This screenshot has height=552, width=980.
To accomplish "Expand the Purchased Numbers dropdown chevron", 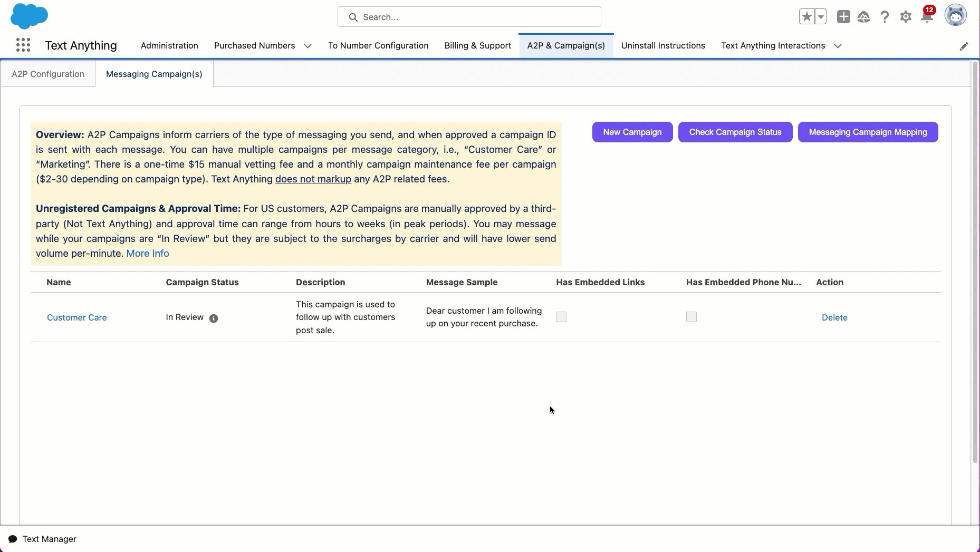I will [308, 46].
